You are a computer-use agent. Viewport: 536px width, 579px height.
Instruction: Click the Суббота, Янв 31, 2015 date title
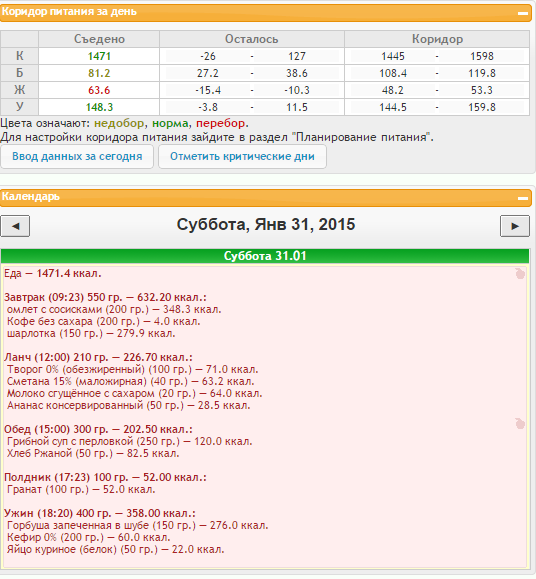tap(266, 225)
